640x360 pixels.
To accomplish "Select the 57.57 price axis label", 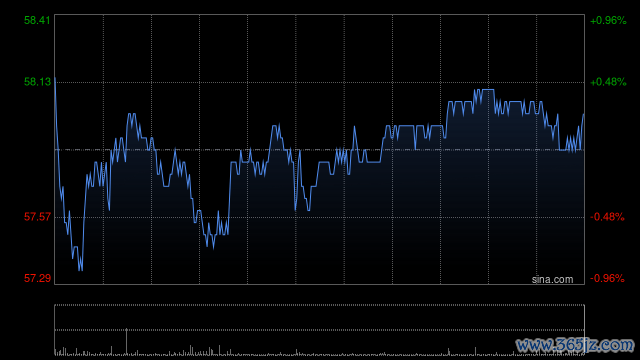I will coord(37,217).
